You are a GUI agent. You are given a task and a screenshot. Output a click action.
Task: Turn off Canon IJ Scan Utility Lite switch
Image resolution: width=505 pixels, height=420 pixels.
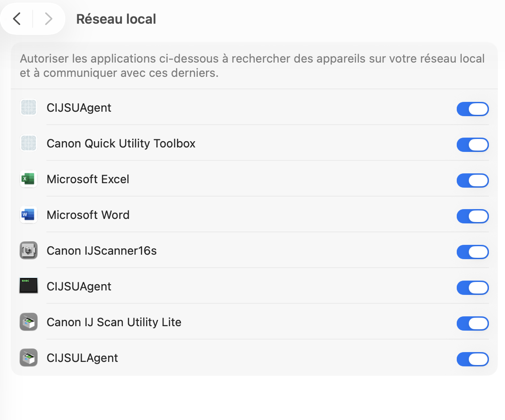472,323
